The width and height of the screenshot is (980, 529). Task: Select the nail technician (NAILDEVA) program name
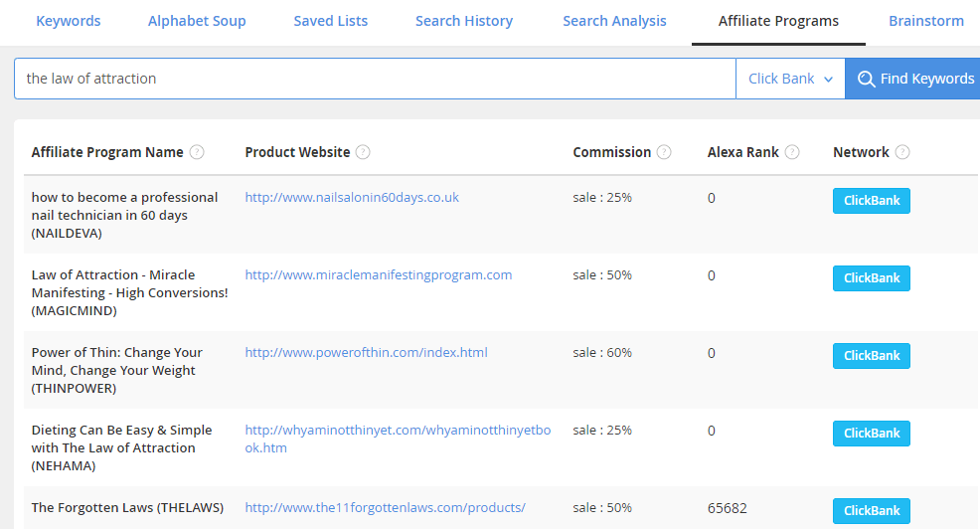[x=124, y=215]
